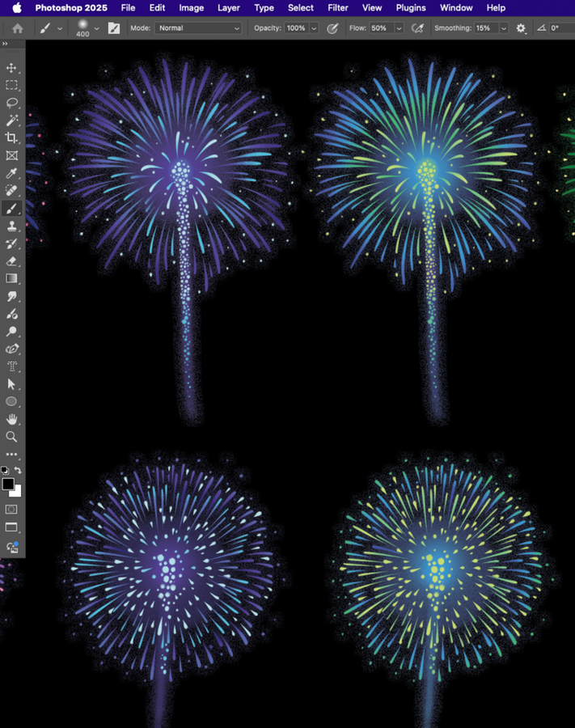The image size is (575, 728).
Task: Enable airbrush-style build-up effects
Action: 417,28
